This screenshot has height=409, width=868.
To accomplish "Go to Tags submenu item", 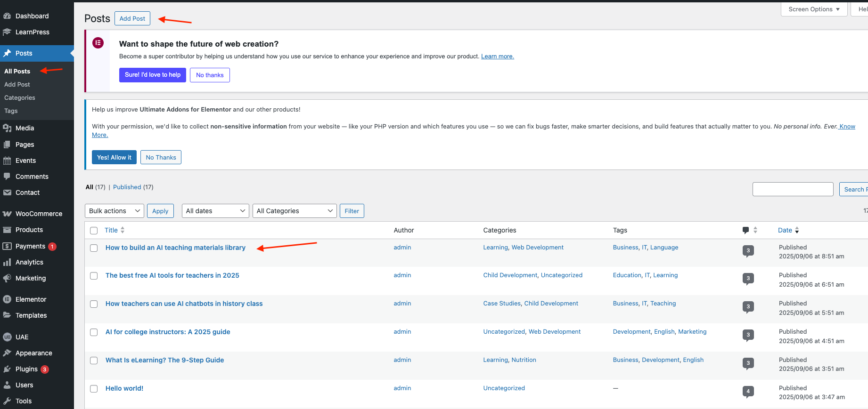I will pyautogui.click(x=11, y=111).
